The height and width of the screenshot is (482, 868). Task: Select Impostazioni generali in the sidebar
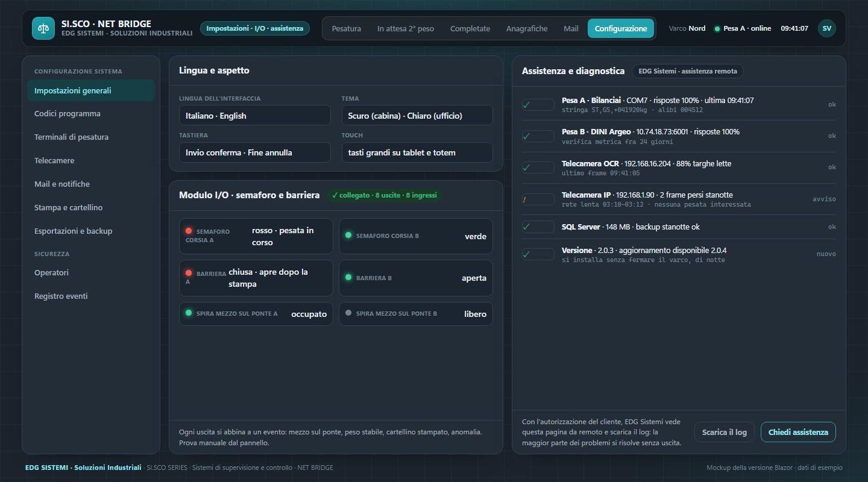91,90
